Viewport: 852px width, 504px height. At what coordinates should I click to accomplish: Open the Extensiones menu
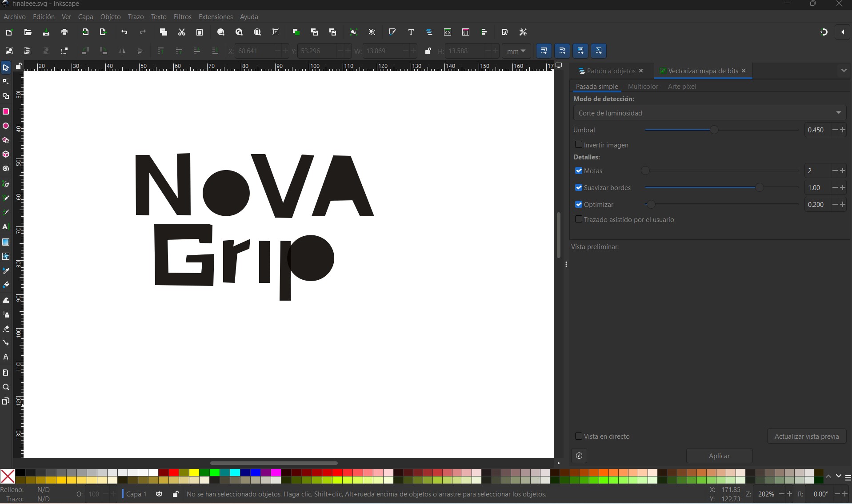tap(216, 16)
